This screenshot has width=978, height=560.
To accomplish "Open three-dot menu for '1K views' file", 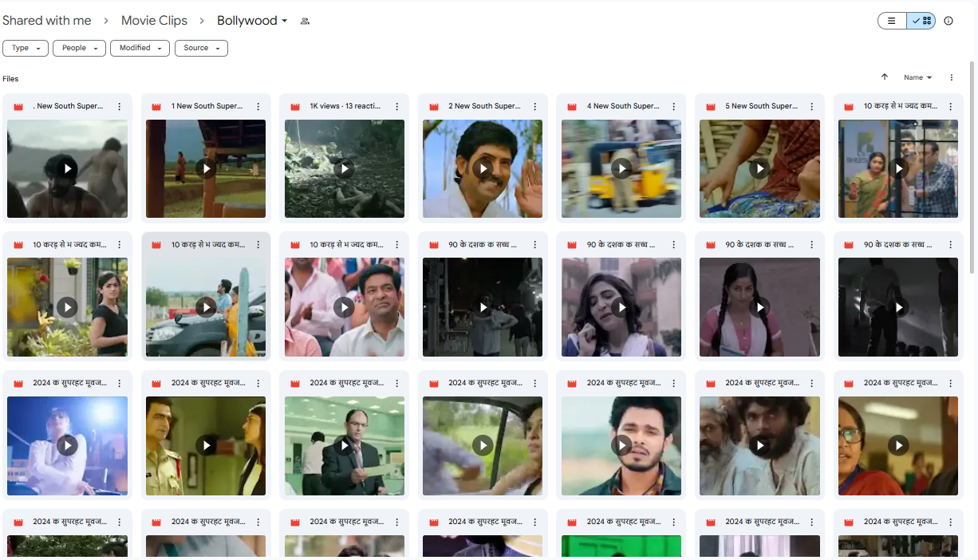I will [x=396, y=107].
